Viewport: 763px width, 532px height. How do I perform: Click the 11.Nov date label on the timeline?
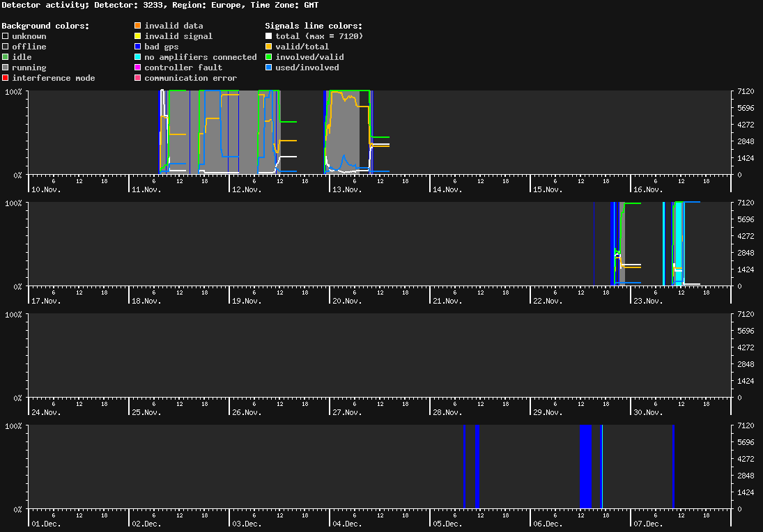click(146, 189)
